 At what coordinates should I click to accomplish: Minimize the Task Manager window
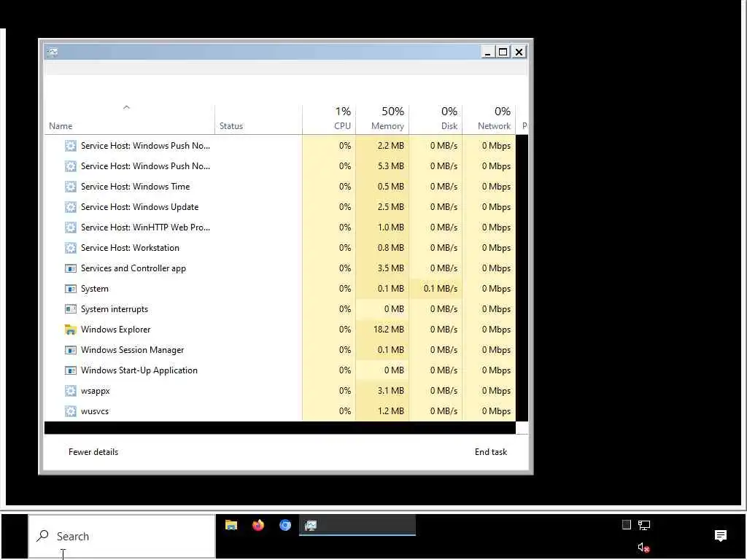tap(487, 52)
